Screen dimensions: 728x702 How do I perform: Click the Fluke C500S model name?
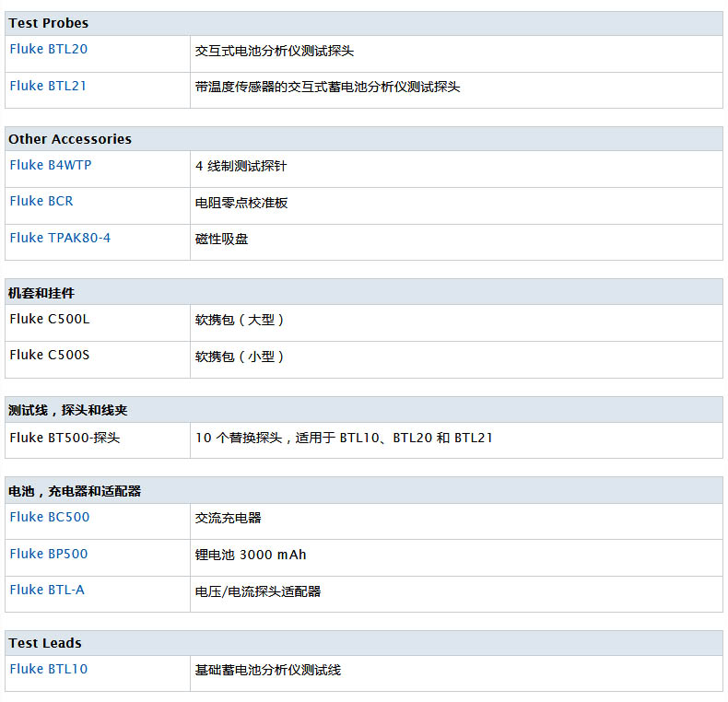pyautogui.click(x=50, y=355)
